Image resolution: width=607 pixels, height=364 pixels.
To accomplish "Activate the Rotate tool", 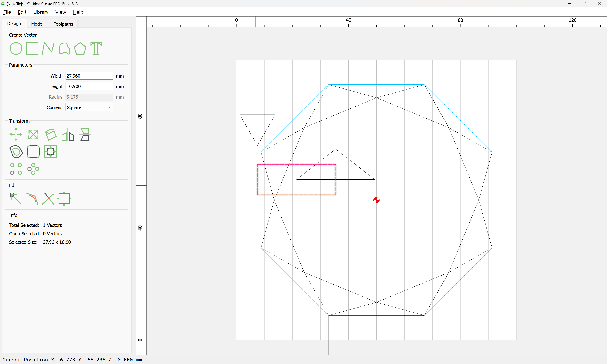I will pos(51,134).
